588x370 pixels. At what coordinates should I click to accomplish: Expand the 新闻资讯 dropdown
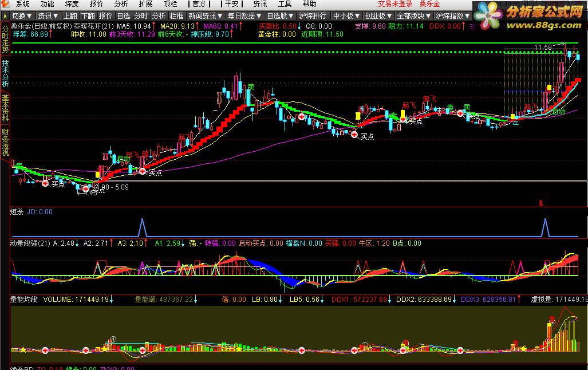tap(206, 16)
